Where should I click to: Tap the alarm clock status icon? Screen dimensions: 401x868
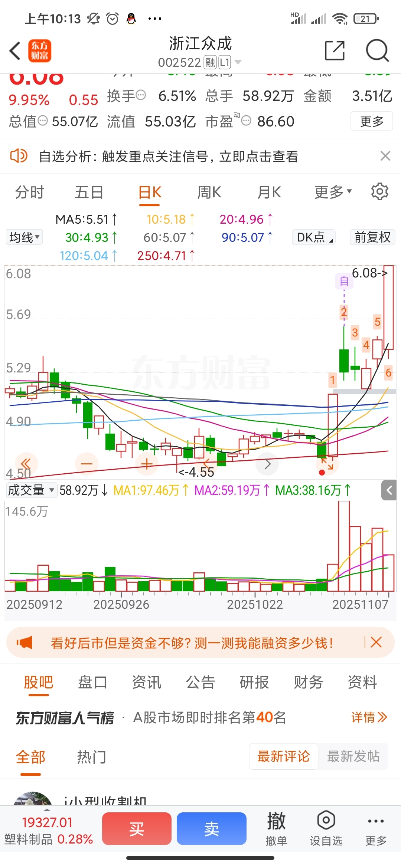coord(113,19)
